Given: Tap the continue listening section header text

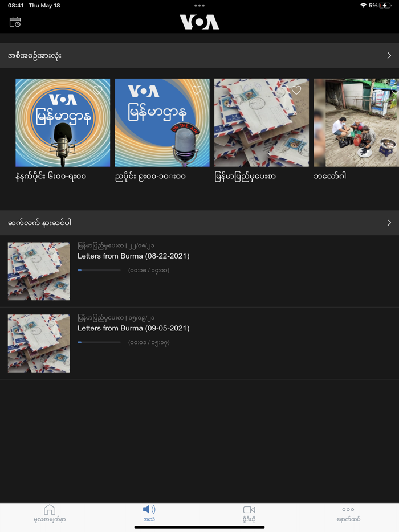Looking at the screenshot, I should (x=40, y=223).
